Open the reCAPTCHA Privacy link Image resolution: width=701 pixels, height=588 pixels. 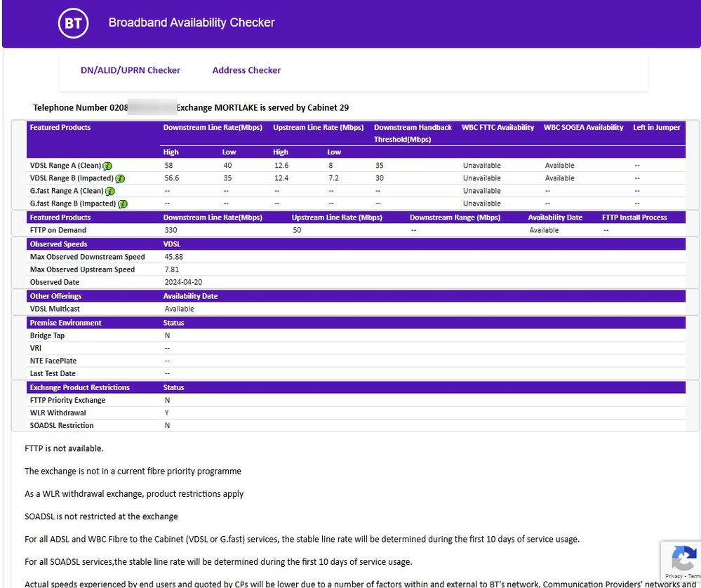[x=674, y=576]
